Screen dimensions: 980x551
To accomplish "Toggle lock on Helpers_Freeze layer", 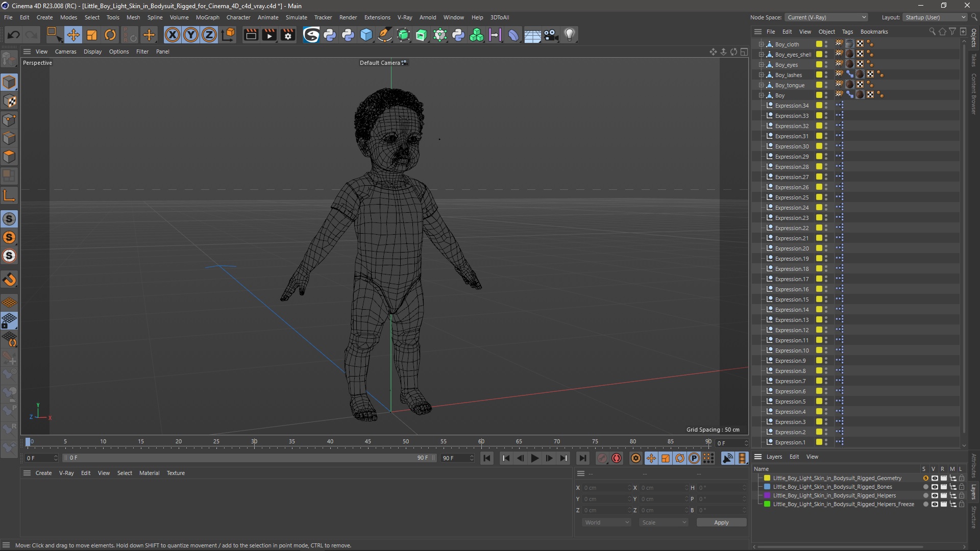I will [962, 504].
